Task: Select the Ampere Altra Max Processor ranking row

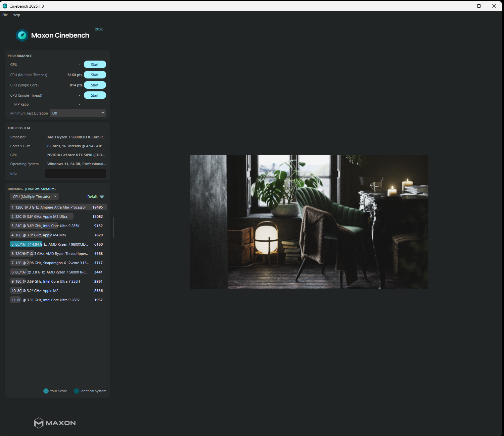Action: pos(58,207)
